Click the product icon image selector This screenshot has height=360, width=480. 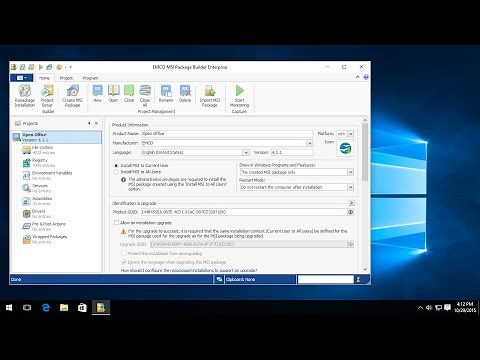pos(345,148)
